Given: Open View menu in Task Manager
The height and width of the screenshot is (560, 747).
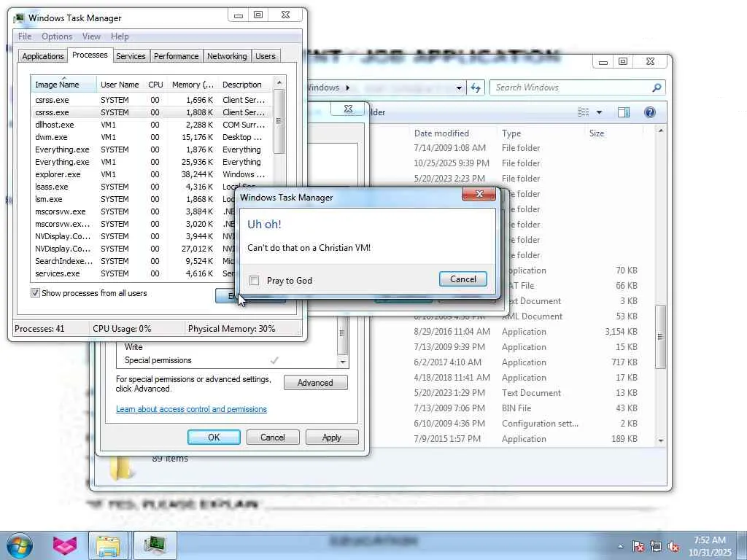Looking at the screenshot, I should (x=91, y=36).
